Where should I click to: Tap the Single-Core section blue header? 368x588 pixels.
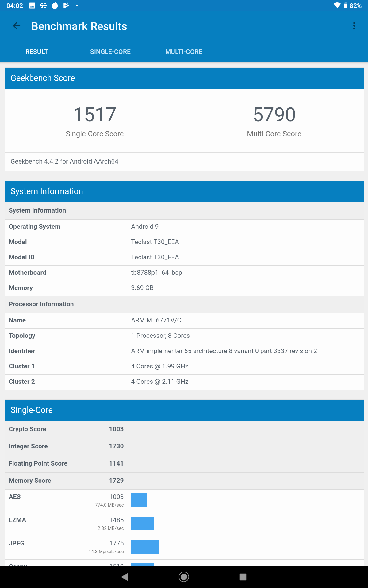(185, 410)
